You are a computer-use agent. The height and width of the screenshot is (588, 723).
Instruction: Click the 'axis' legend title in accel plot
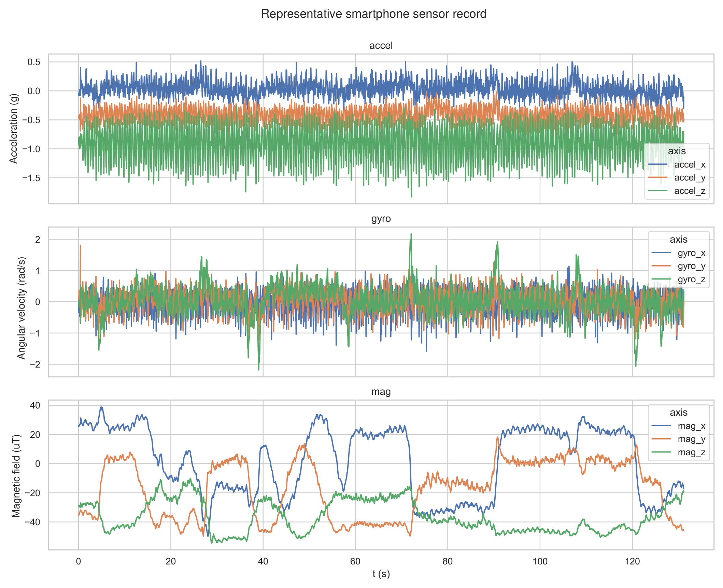(x=677, y=151)
